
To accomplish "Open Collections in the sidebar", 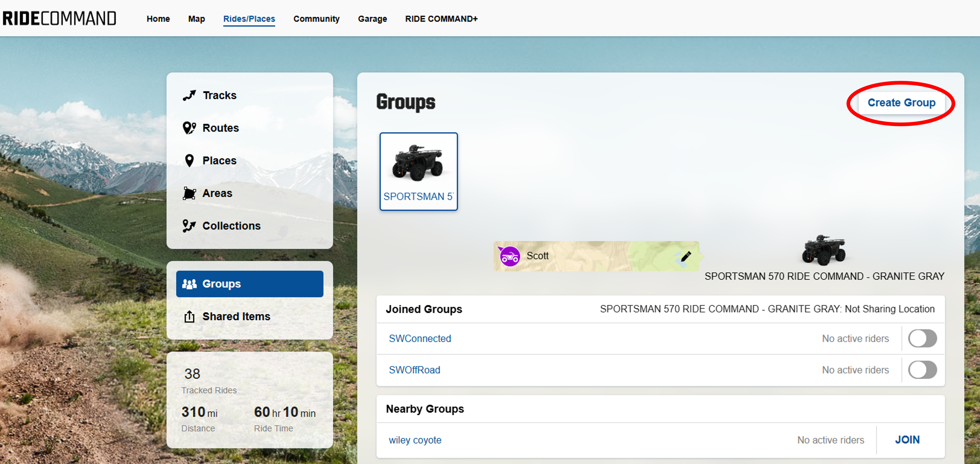I will tap(250, 226).
